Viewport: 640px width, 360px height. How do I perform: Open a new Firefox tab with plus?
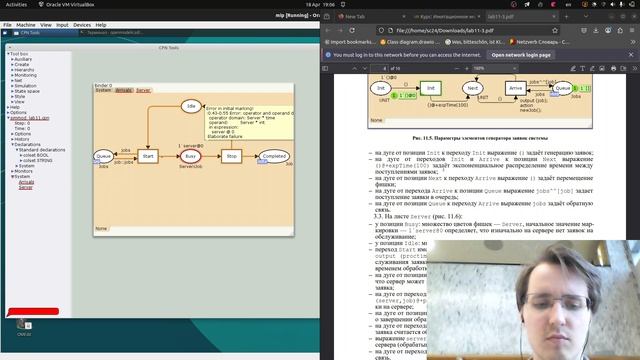click(567, 16)
